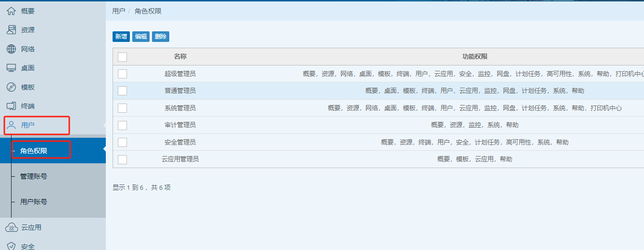Select the 角色权限 sidebar item
Image resolution: width=644 pixels, height=250 pixels.
click(34, 151)
